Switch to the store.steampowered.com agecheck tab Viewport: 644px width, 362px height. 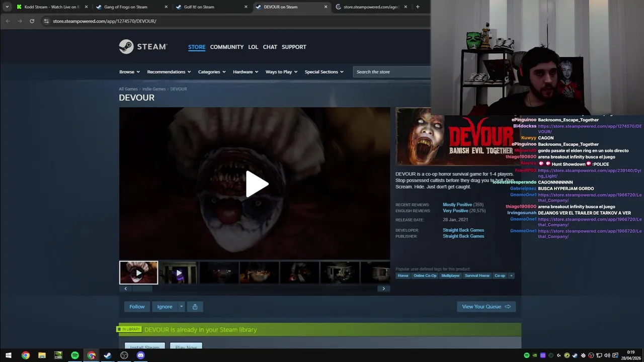click(371, 7)
